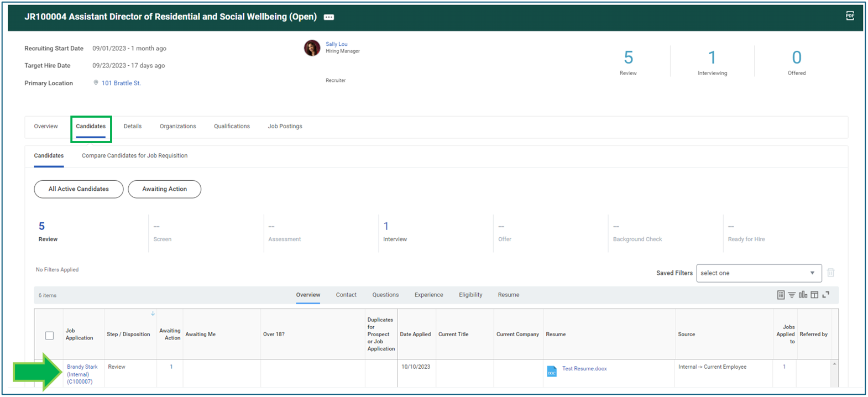Select the Ready for Hire stage

[x=746, y=232]
